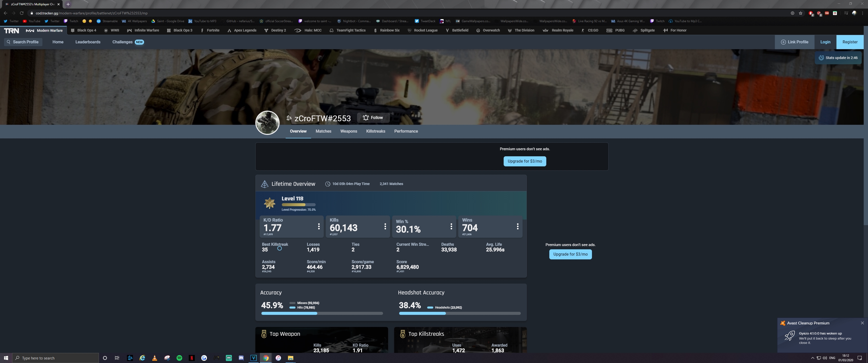Go to Leaderboards page
Viewport: 868px width, 363px height.
click(x=88, y=42)
